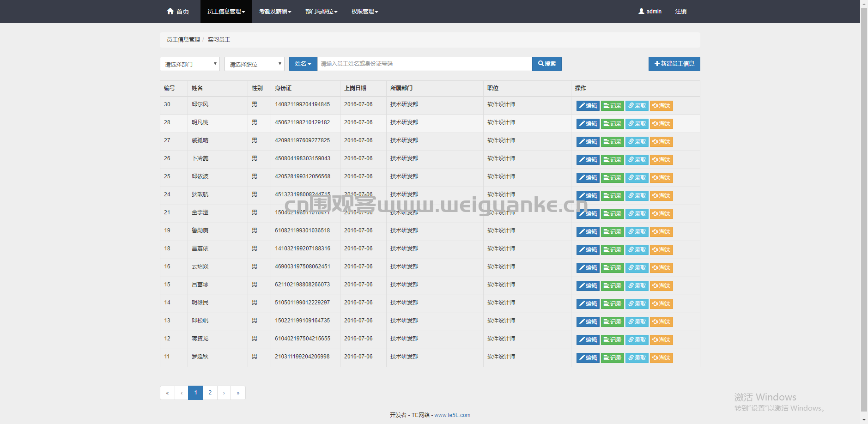Screen dimensions: 868x424
Task: Edit employee 明凡桃 row
Action: point(588,124)
